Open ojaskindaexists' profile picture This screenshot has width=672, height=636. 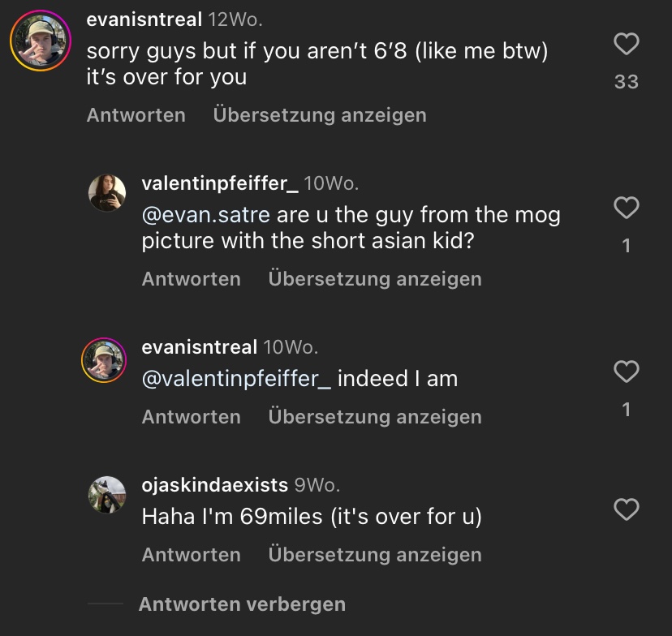point(107,495)
